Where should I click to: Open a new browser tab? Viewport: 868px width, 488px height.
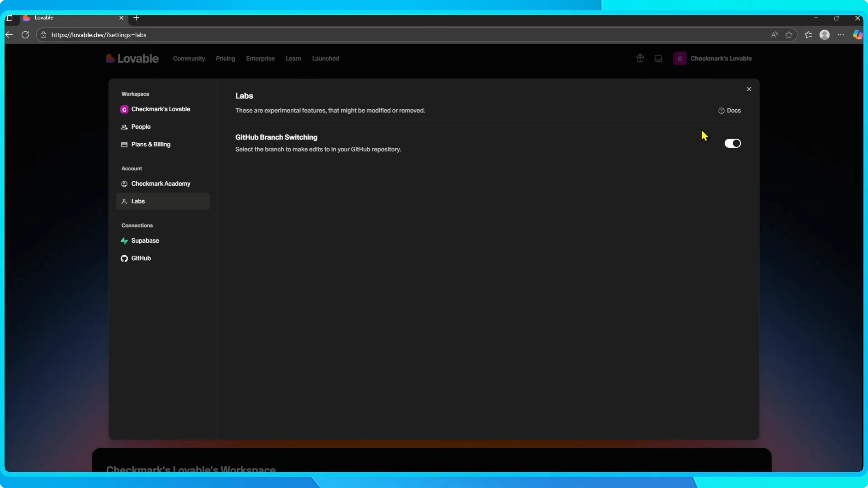(x=136, y=17)
